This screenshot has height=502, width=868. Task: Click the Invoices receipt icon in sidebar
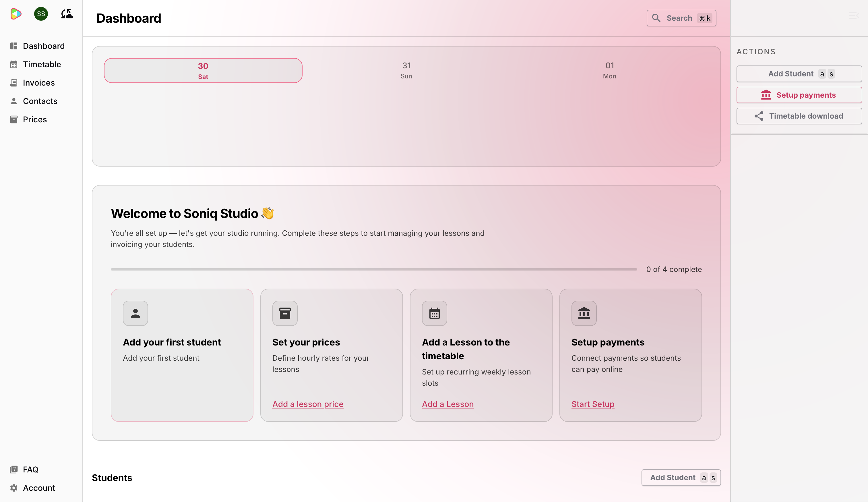(x=14, y=83)
